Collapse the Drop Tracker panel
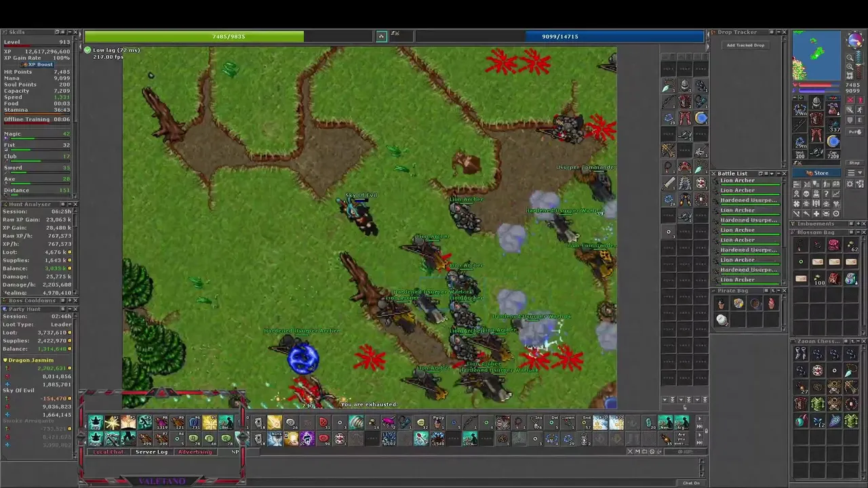Image resolution: width=868 pixels, height=488 pixels. pyautogui.click(x=778, y=32)
